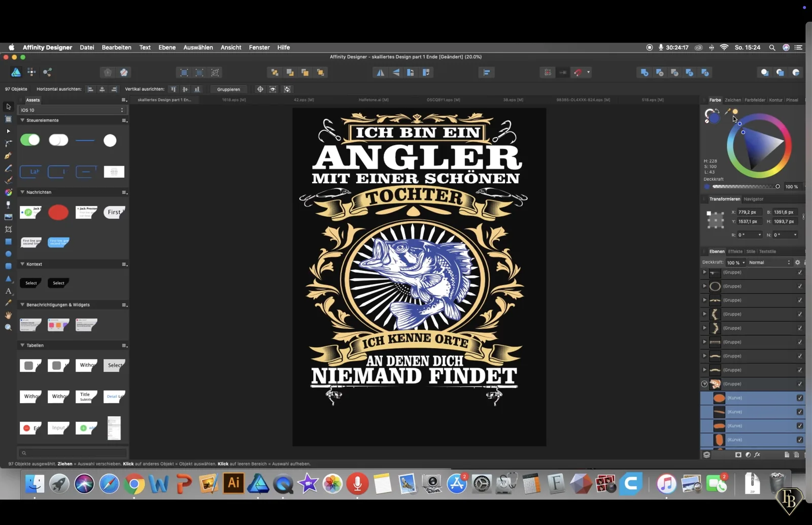Select the Ellipse shape tool
This screenshot has width=812, height=525.
click(8, 254)
